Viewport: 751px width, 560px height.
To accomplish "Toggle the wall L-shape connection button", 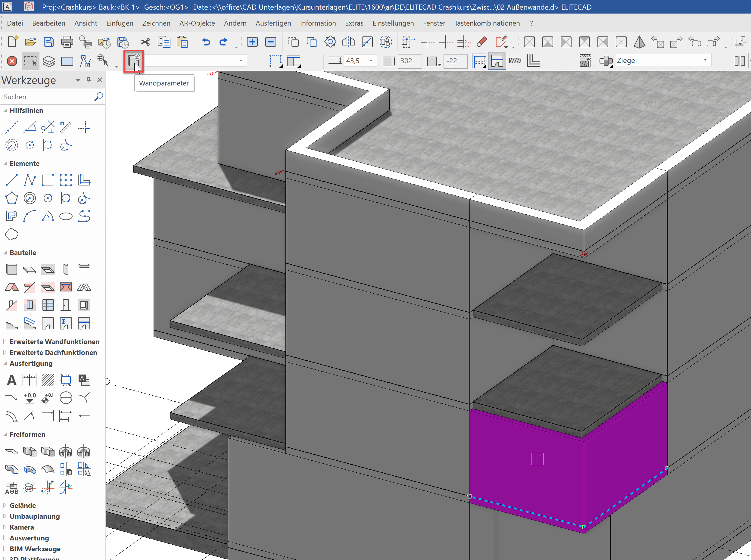I will pos(534,61).
